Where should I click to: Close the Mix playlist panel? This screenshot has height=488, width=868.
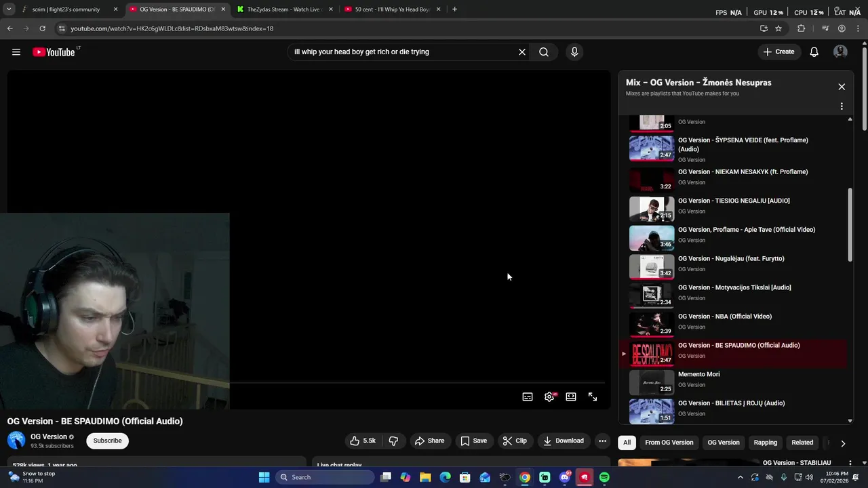pyautogui.click(x=842, y=87)
